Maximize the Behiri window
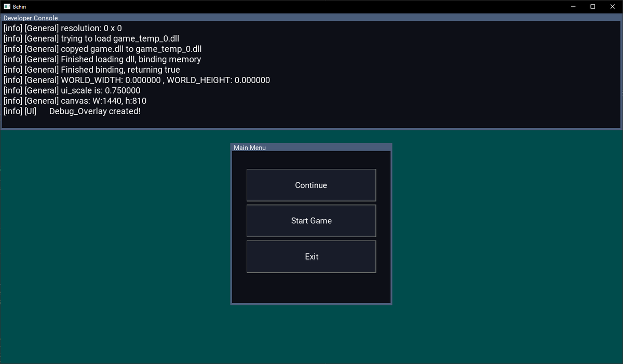The width and height of the screenshot is (623, 364). click(x=592, y=6)
